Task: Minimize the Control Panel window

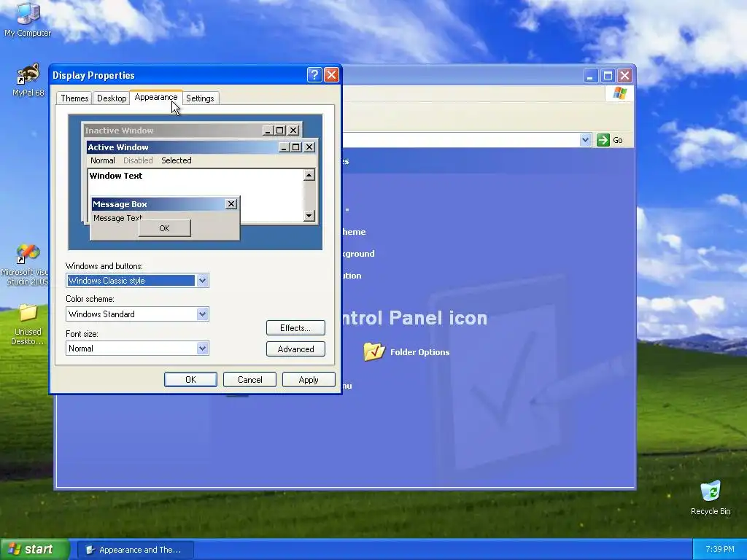Action: click(x=591, y=75)
